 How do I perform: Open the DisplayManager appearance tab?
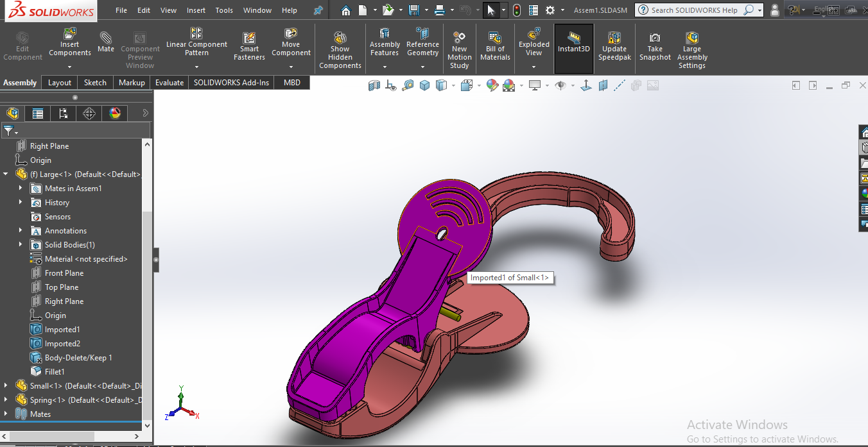(x=115, y=114)
